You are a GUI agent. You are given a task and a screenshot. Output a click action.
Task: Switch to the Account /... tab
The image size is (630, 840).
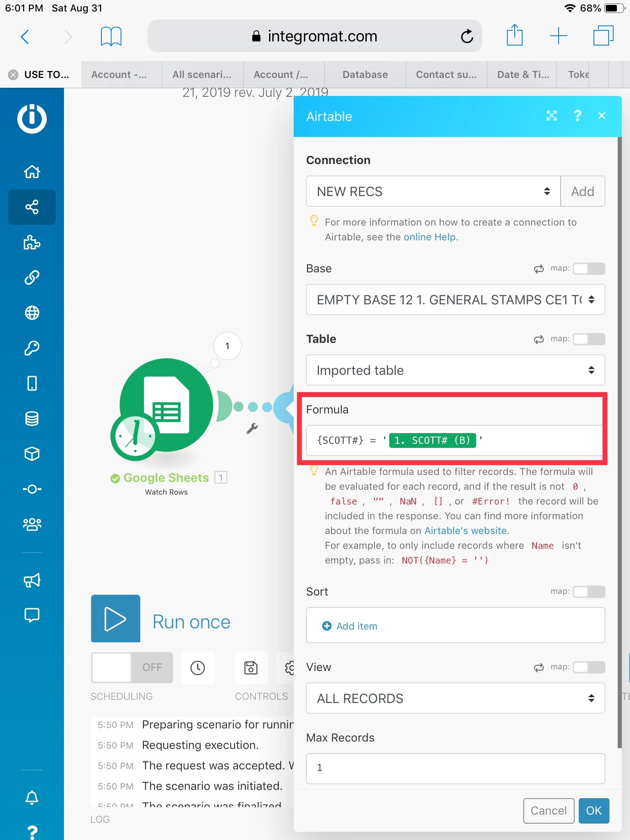click(284, 75)
